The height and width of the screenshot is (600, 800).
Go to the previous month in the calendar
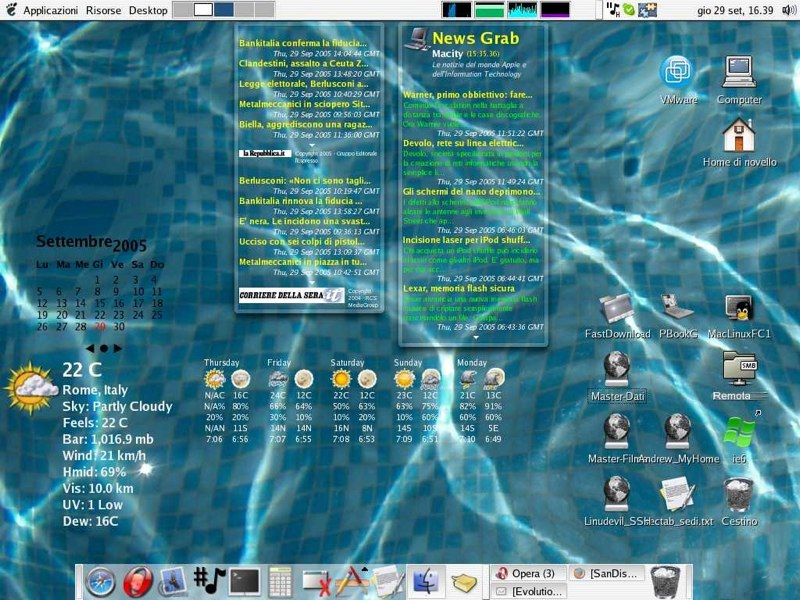click(x=90, y=348)
